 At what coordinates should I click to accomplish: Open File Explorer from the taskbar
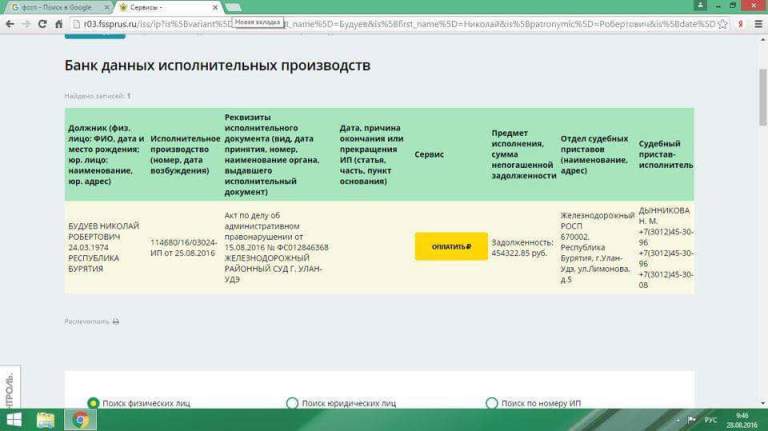48,419
